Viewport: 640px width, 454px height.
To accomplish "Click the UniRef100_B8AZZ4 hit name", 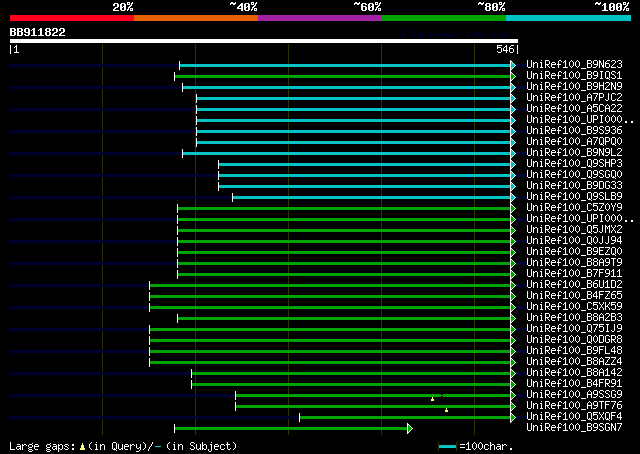I will [574, 362].
